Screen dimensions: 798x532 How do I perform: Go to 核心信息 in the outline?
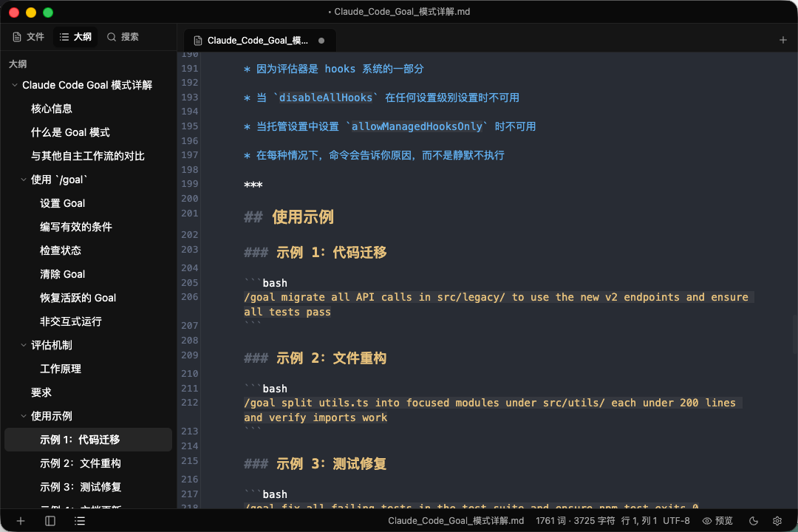click(x=52, y=109)
